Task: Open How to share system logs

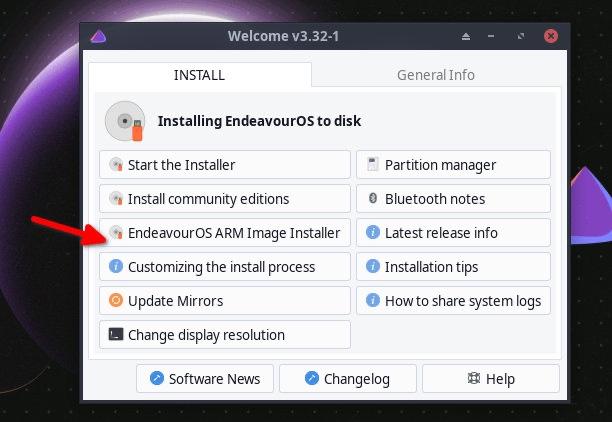Action: coord(453,301)
